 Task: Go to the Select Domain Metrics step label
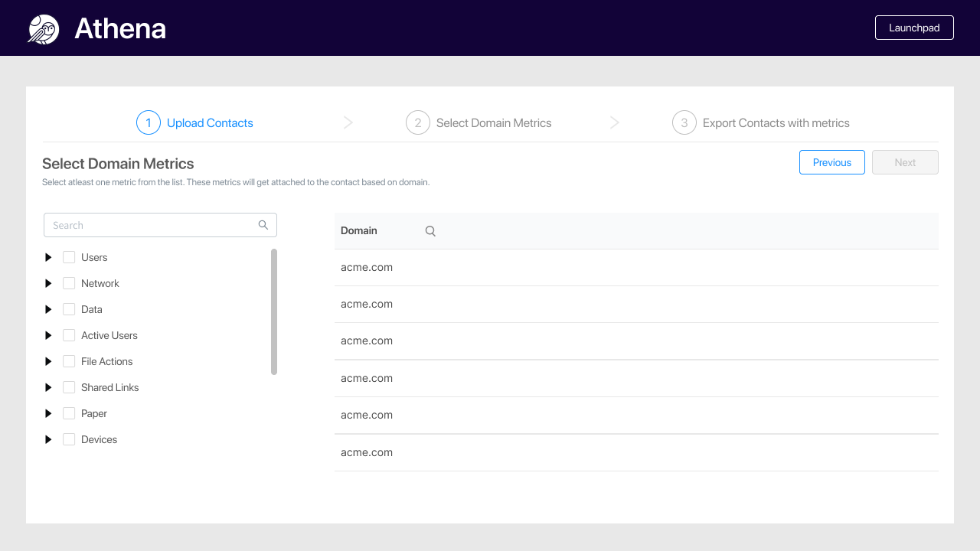[494, 122]
